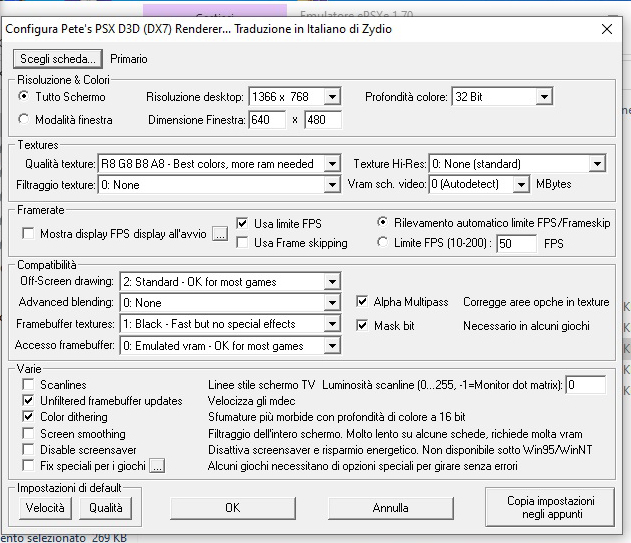Open the Filtraggio texture dropdown
Viewport: 631px width, 543px height.
pos(219,185)
